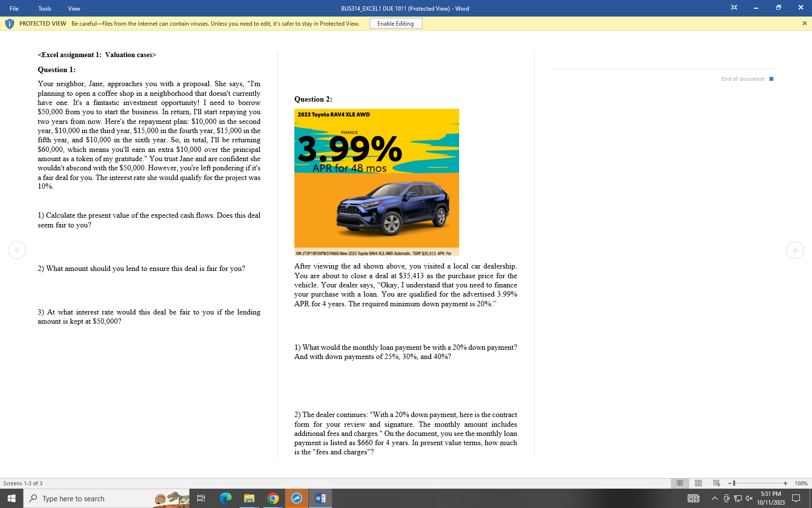Screen dimensions: 812x508
Task: Go to the previous screen arrow
Action: (x=17, y=250)
